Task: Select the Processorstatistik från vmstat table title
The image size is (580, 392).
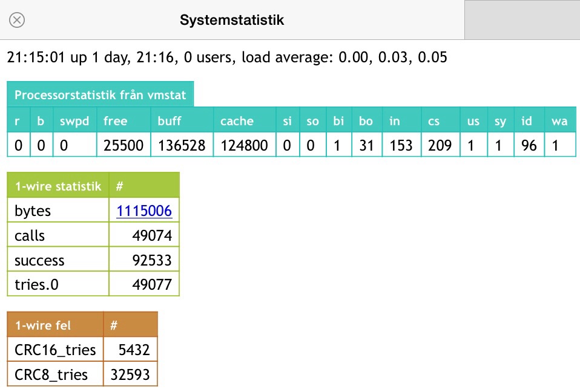Action: [x=101, y=95]
